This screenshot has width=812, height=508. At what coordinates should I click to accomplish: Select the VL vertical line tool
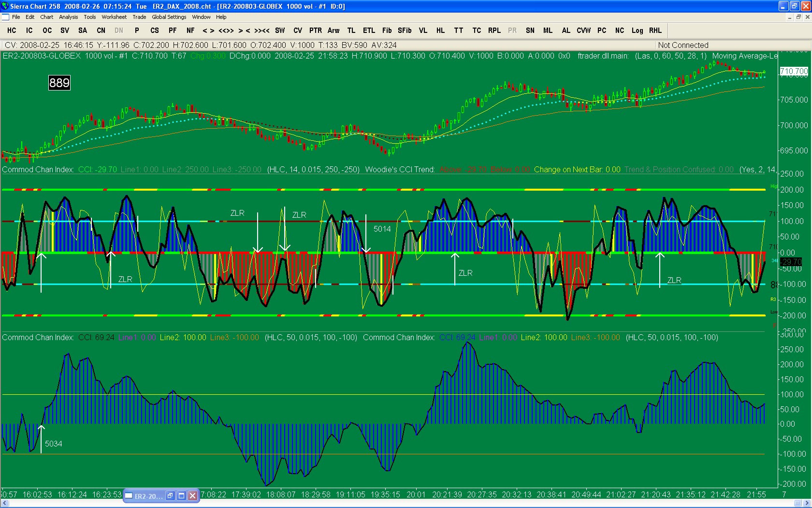[423, 30]
